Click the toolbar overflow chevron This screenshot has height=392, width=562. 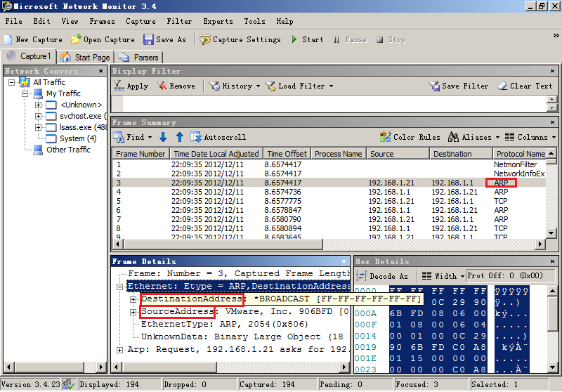[556, 35]
